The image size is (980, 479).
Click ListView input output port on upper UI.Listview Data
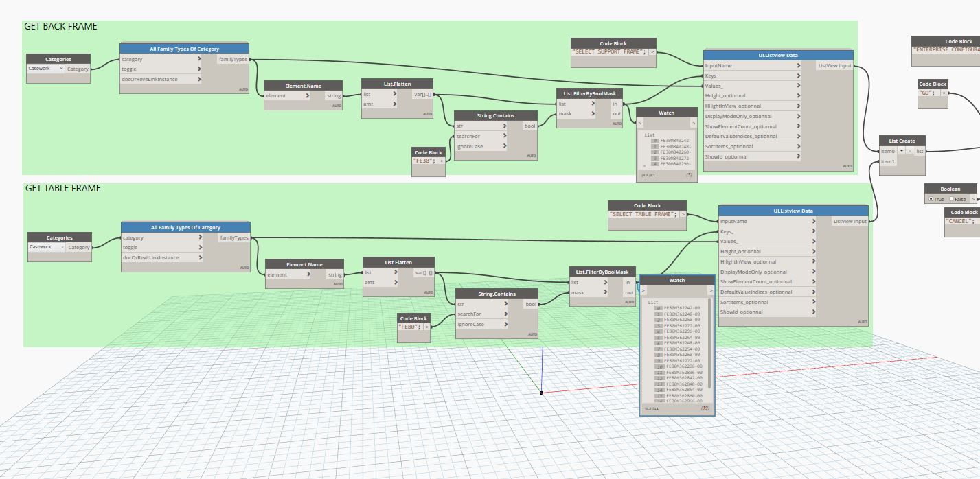pyautogui.click(x=834, y=66)
